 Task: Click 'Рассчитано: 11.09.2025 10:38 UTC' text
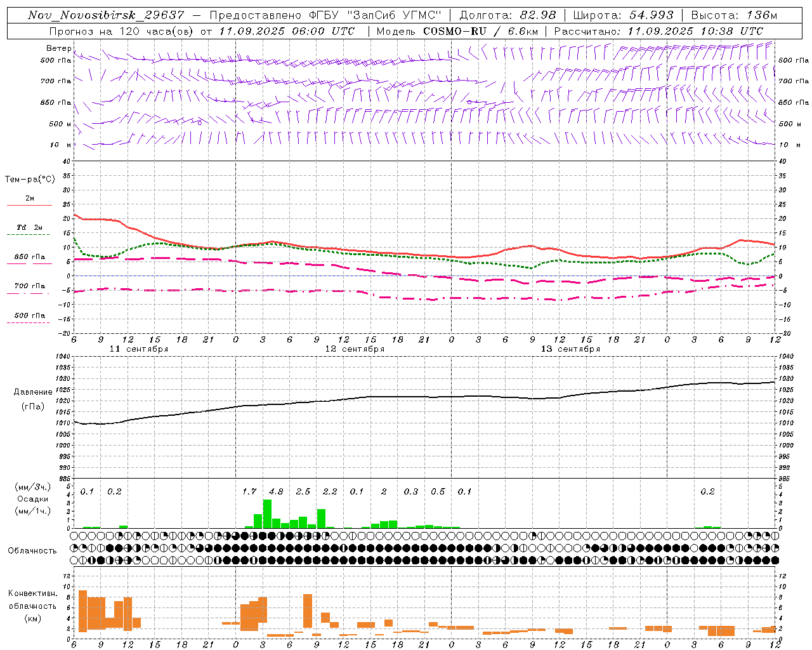click(x=658, y=31)
